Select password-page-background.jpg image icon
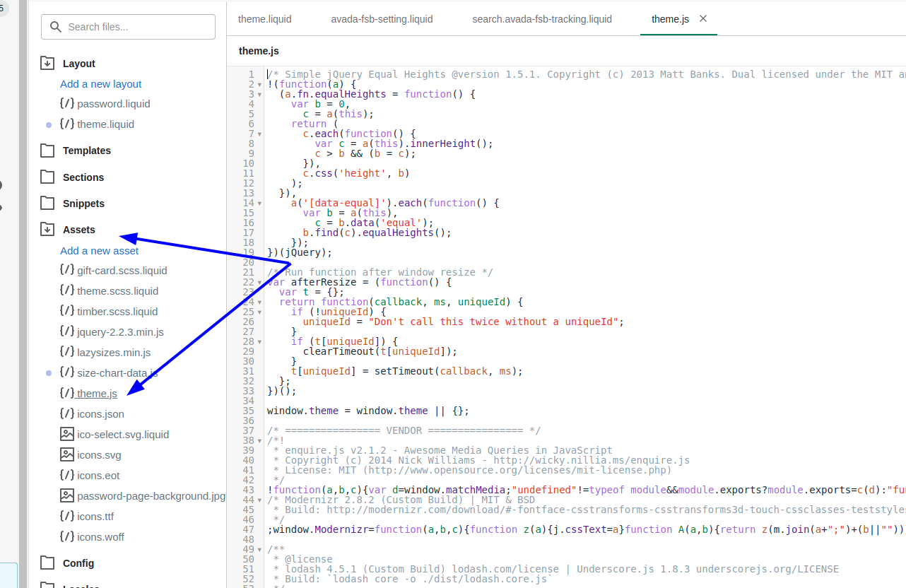The height and width of the screenshot is (588, 906). pos(67,495)
